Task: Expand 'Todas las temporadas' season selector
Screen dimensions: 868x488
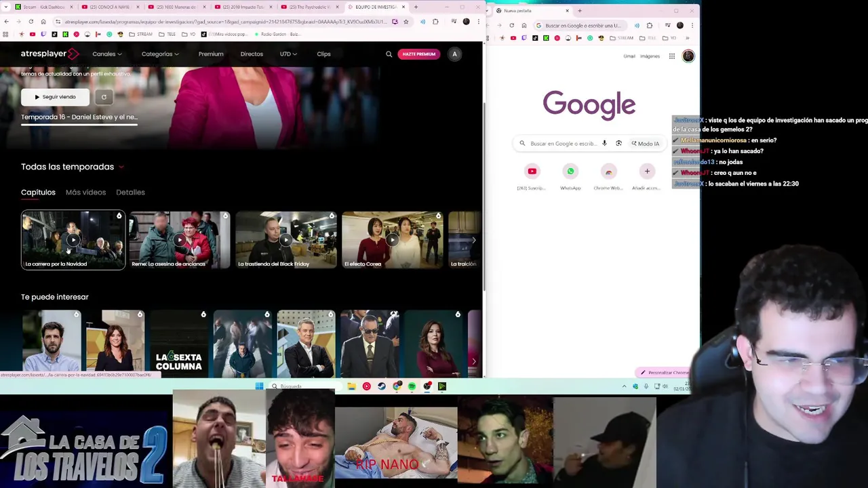Action: [73, 167]
